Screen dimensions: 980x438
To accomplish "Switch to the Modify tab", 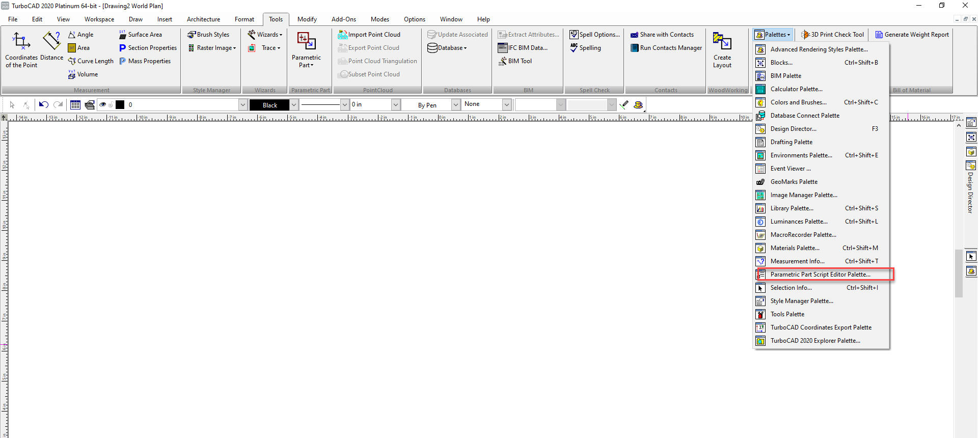I will click(x=307, y=19).
